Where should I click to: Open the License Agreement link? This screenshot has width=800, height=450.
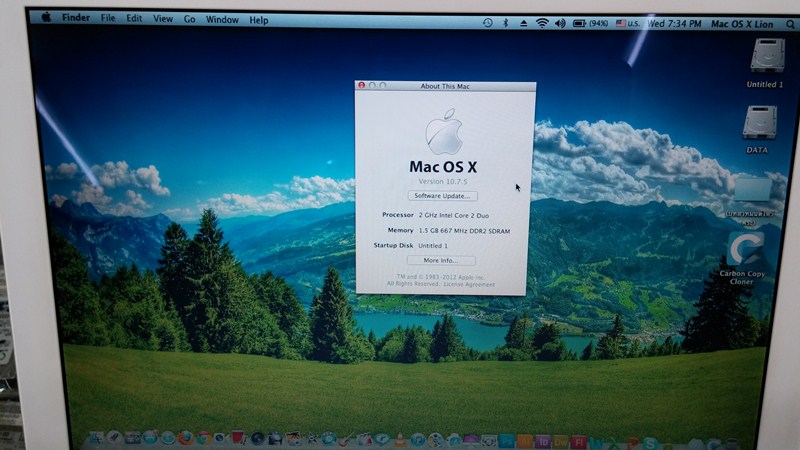(469, 284)
